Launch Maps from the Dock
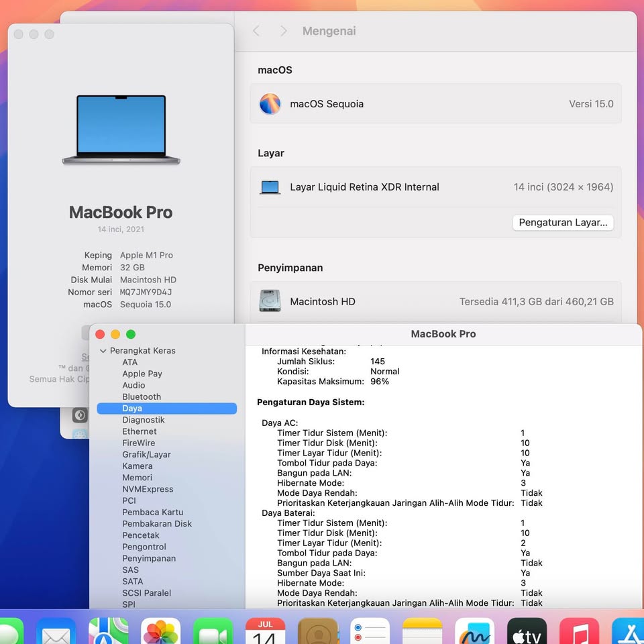The height and width of the screenshot is (644, 644). pos(109,631)
